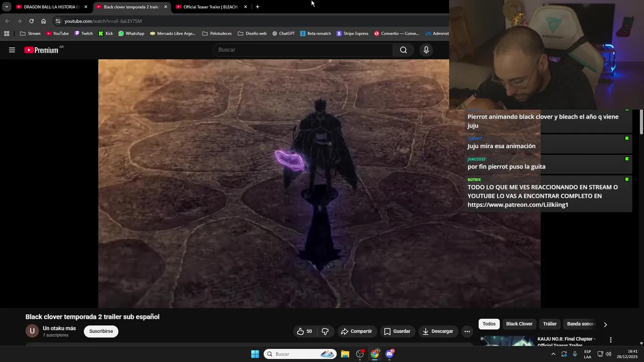Dislike the video with thumbs down

[325, 331]
